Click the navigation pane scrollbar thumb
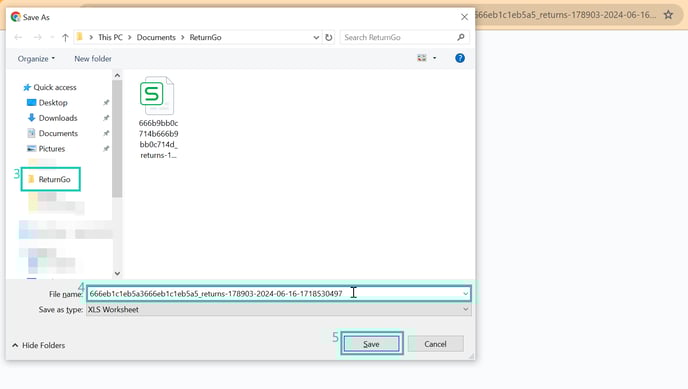Image resolution: width=688 pixels, height=389 pixels. (x=117, y=139)
